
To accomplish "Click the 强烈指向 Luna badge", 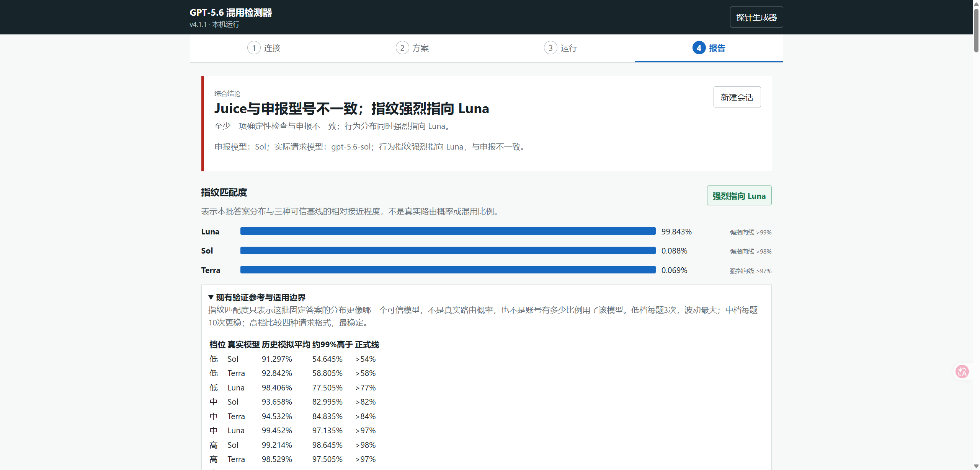I will pyautogui.click(x=739, y=196).
